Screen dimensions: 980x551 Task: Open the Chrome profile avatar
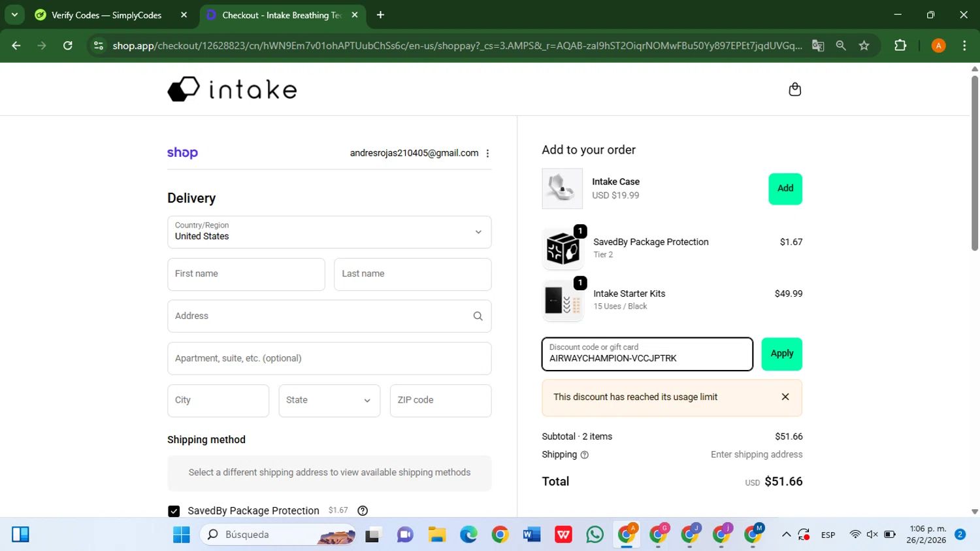tap(939, 45)
